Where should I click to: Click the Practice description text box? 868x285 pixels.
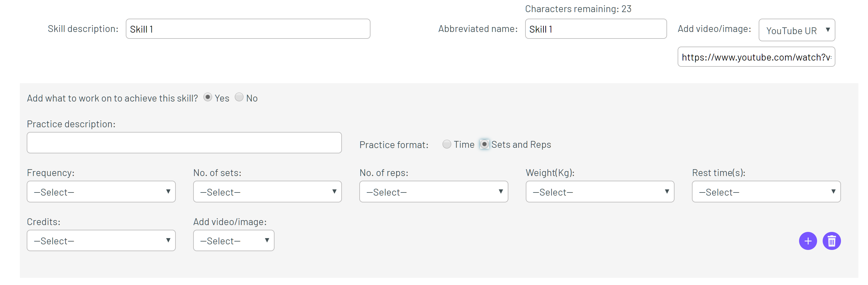coord(184,143)
